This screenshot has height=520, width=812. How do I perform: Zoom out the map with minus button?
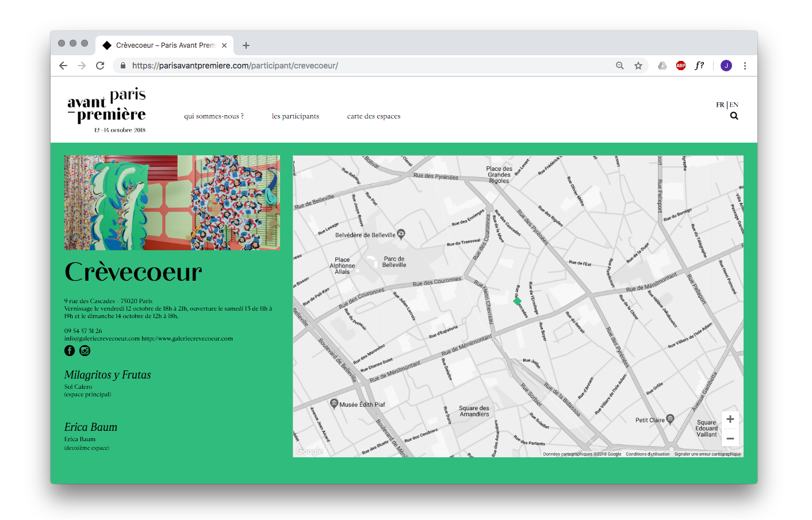tap(730, 438)
